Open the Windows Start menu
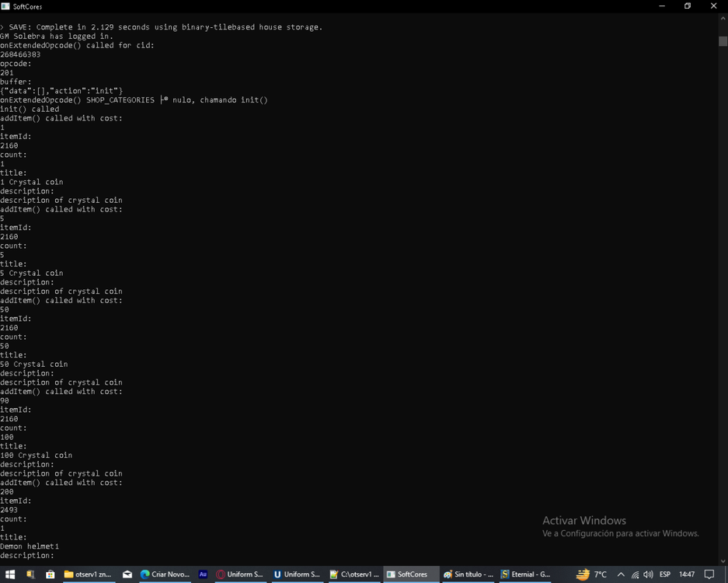 pos(10,574)
